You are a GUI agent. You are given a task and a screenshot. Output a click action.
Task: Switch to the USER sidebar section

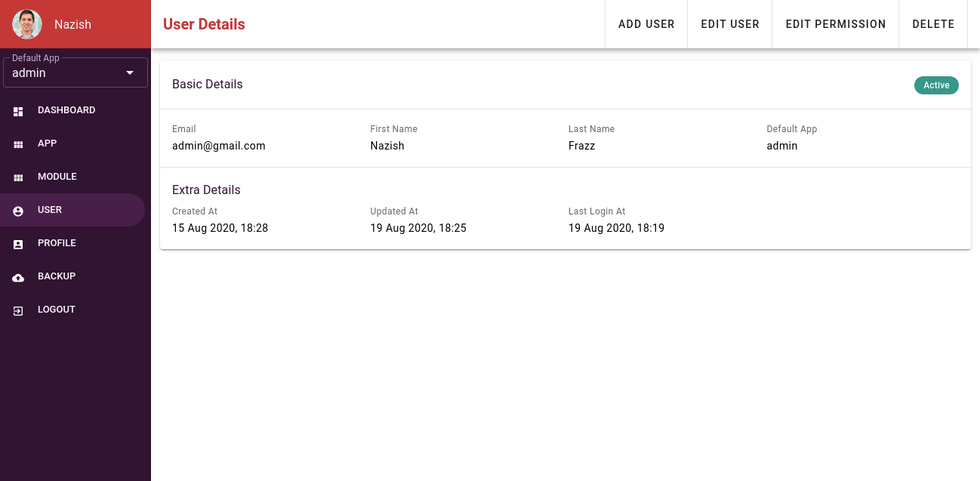tap(49, 210)
